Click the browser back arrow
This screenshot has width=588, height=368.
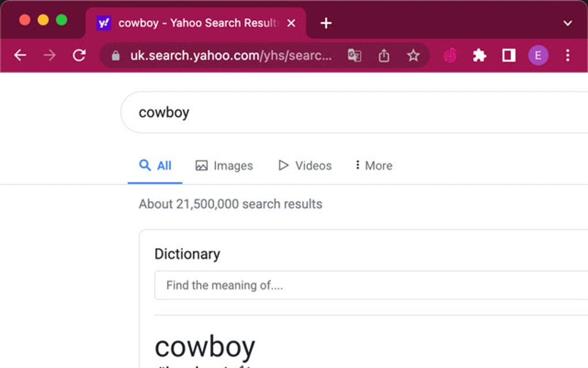(20, 55)
